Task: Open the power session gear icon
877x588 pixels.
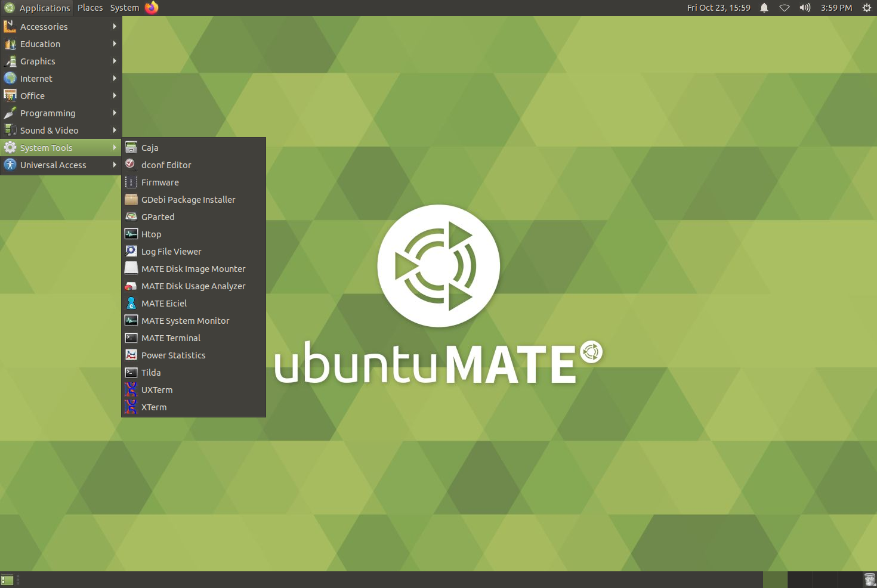Action: tap(867, 8)
